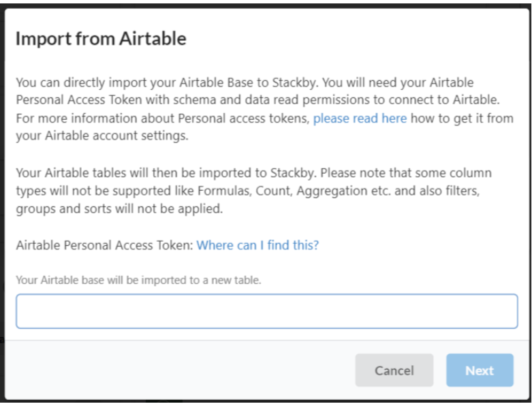
Task: Open the 'please read here' link
Action: coord(360,118)
